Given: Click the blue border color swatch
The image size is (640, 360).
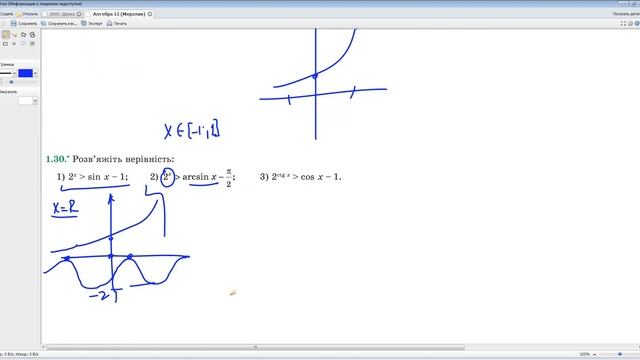Looking at the screenshot, I should (x=25, y=73).
